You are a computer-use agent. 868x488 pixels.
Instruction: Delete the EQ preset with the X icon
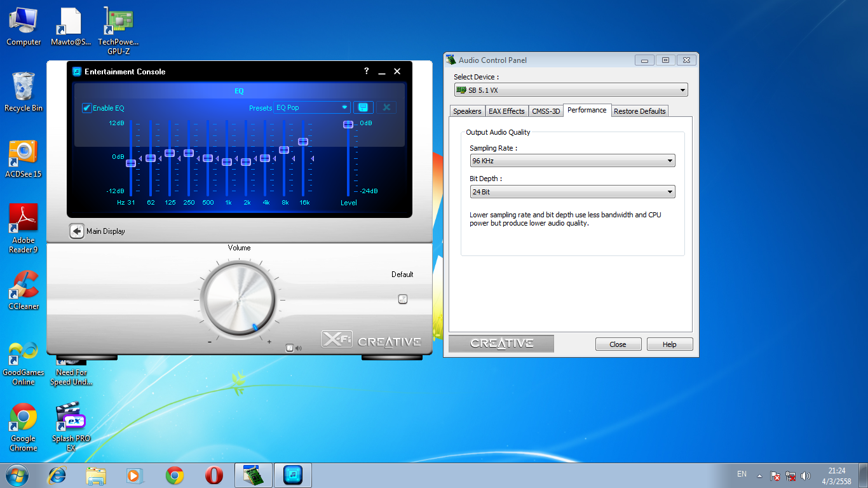click(386, 107)
